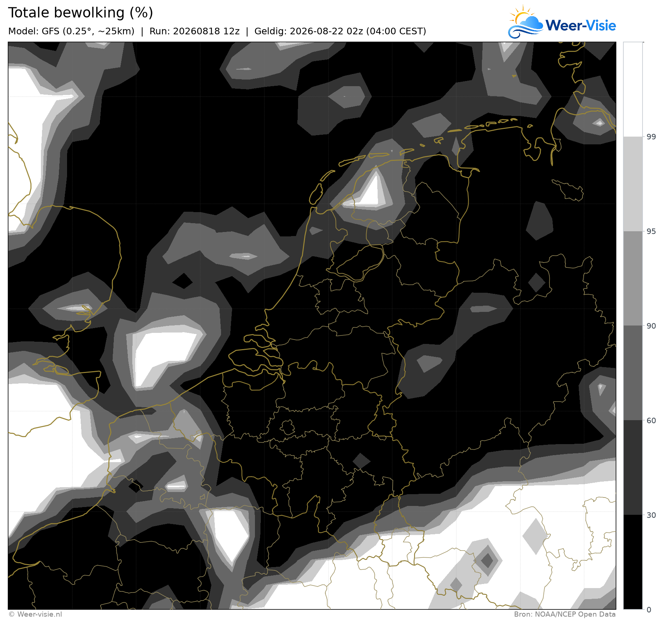Click the Weer-Visie sun and cloud logo icon
Viewport: 672px width, 619px height.
pyautogui.click(x=525, y=22)
